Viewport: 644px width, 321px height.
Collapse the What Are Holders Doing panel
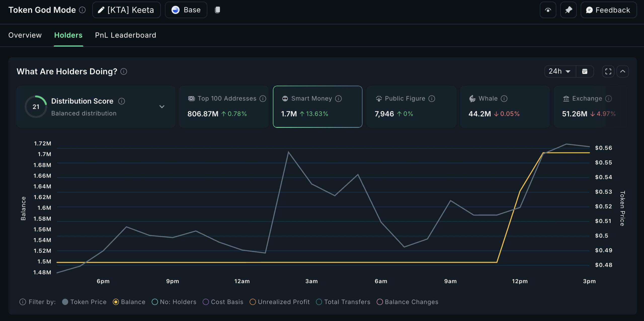click(623, 72)
